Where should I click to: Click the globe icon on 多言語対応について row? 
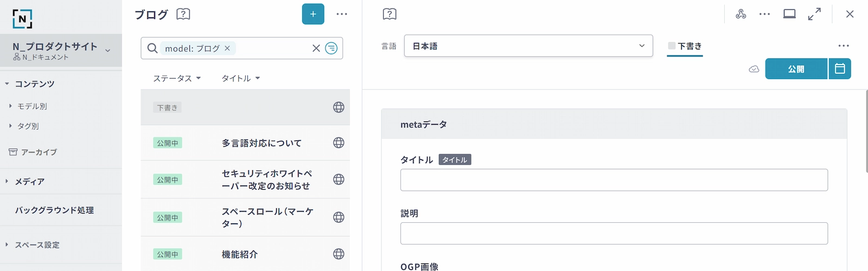339,143
